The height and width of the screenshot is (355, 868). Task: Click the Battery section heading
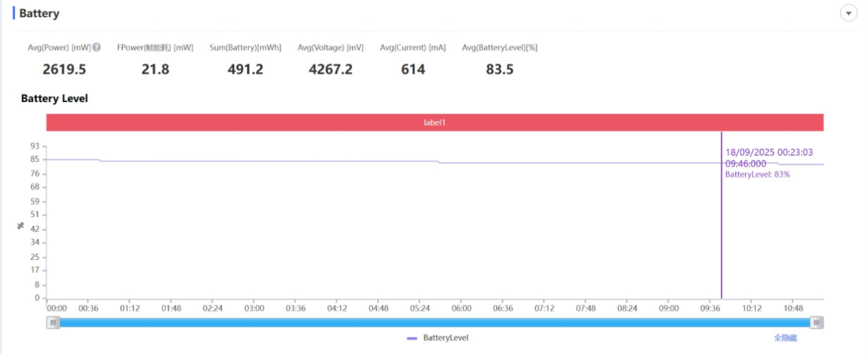click(39, 14)
